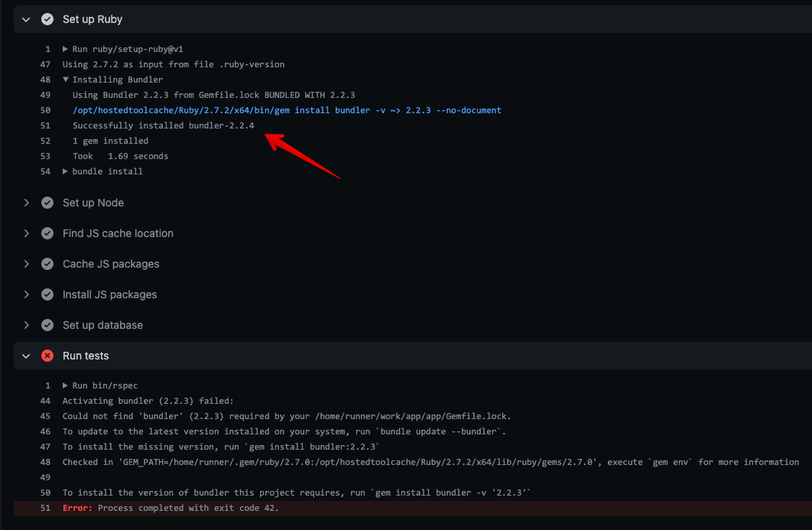Click '1 gem installed' log line

pyautogui.click(x=110, y=141)
